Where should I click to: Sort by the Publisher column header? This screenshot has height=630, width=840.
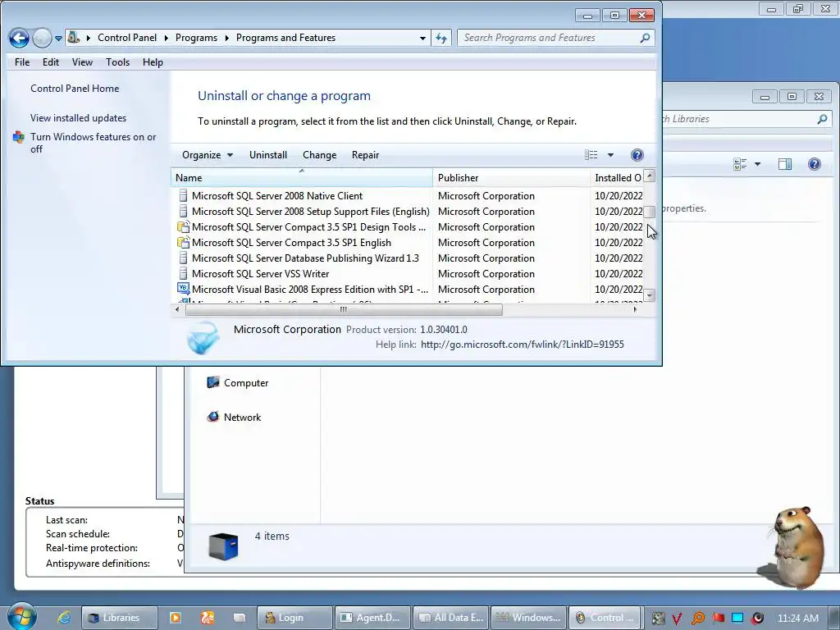pyautogui.click(x=511, y=178)
